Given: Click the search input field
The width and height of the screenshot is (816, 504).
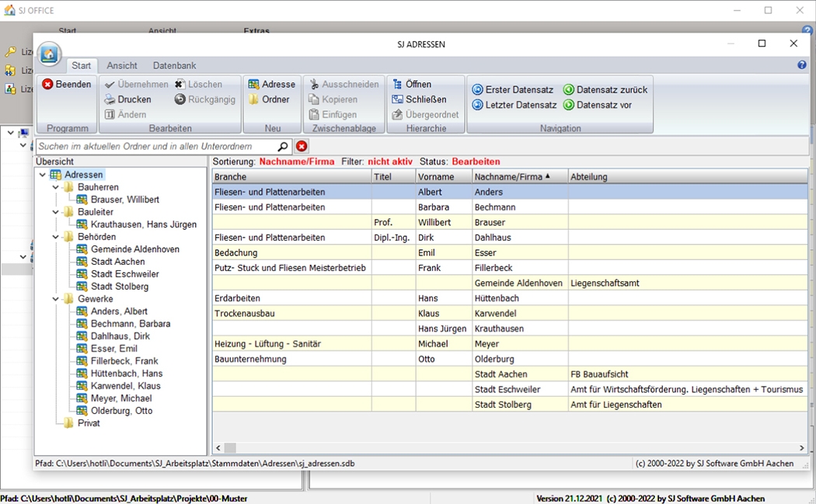Looking at the screenshot, I should pyautogui.click(x=155, y=146).
